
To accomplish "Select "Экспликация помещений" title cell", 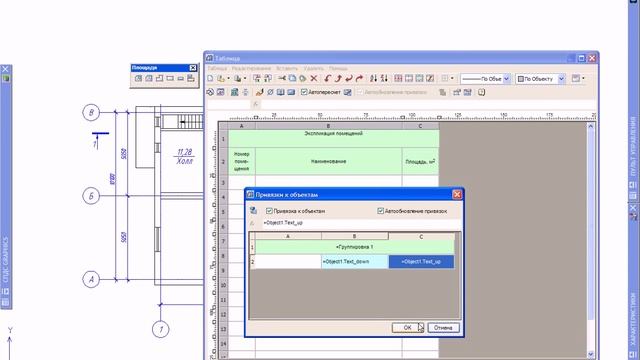I will pyautogui.click(x=333, y=139).
